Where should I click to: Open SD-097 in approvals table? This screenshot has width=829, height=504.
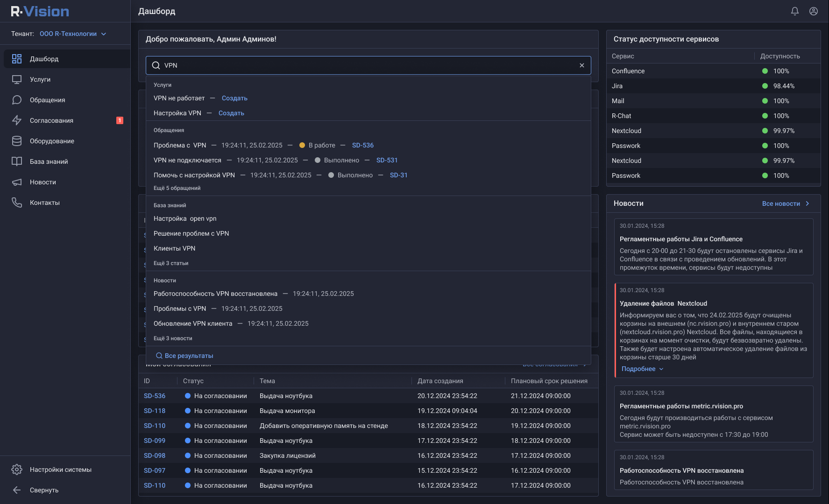(x=155, y=470)
